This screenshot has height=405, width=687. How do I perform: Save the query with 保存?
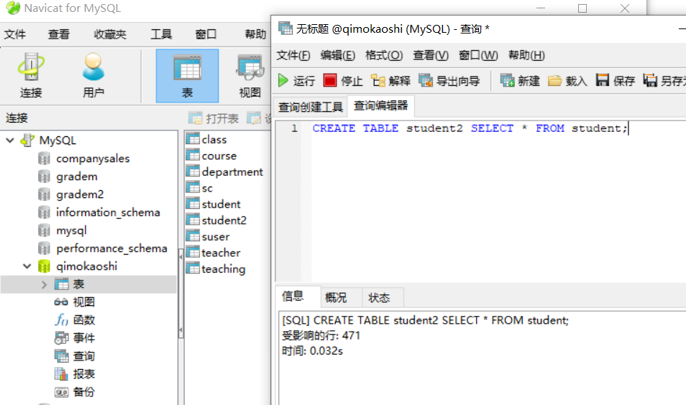tap(615, 81)
